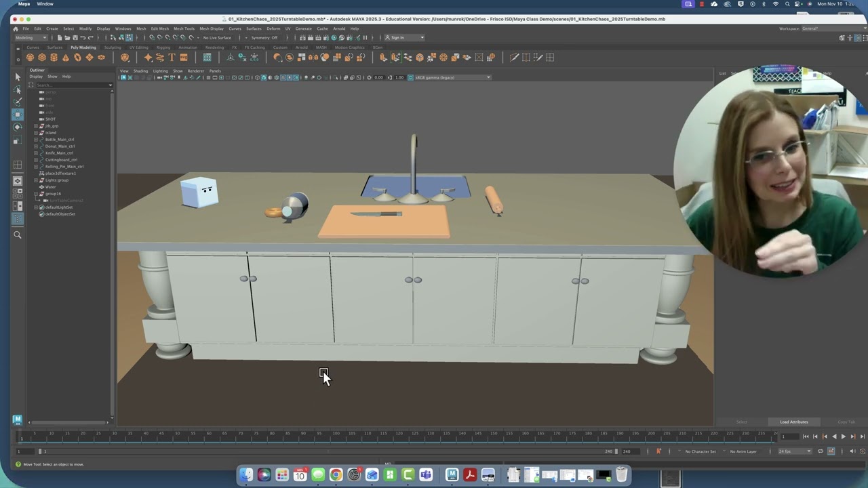Expand the Lights:group node
Viewport: 868px width, 488px height.
point(36,180)
